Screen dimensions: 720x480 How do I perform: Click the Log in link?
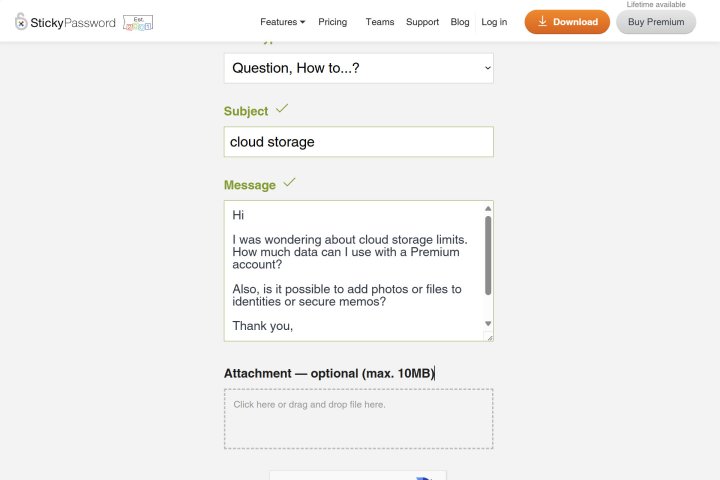click(494, 22)
